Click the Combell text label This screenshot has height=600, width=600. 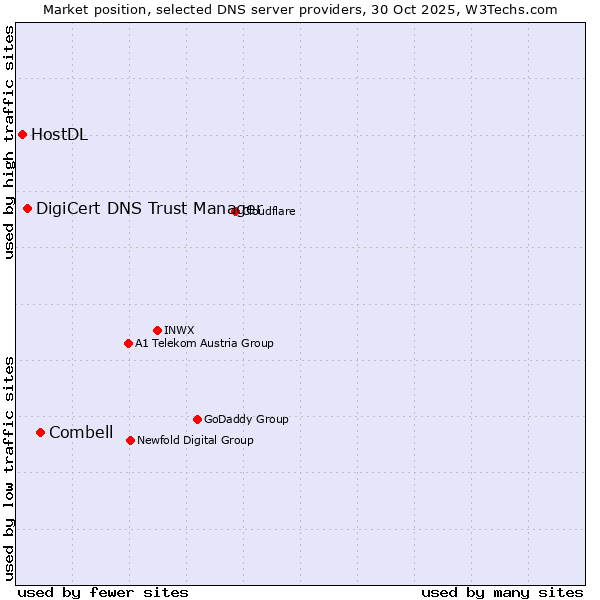[x=81, y=432]
